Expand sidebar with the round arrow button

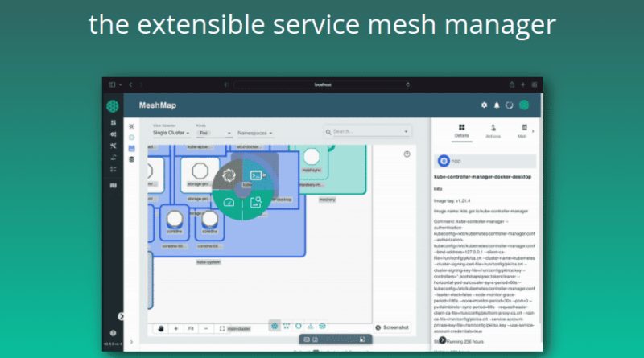coord(121,316)
